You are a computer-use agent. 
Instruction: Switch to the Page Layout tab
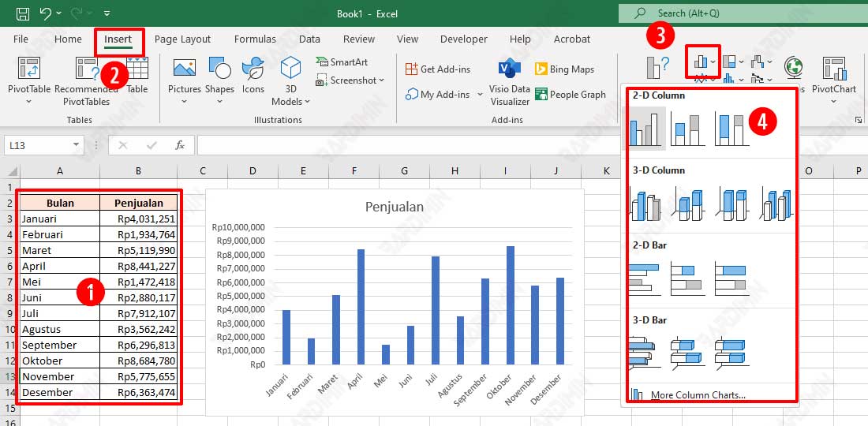182,39
